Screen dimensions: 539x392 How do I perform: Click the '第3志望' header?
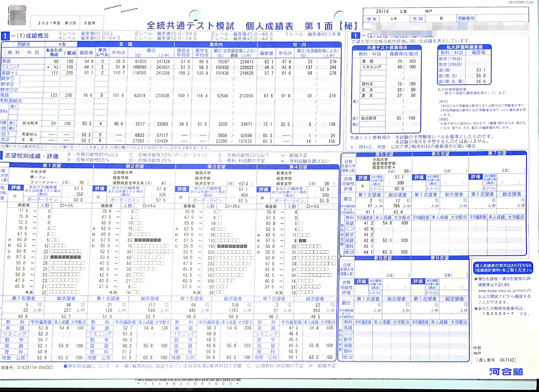pyautogui.click(x=216, y=166)
